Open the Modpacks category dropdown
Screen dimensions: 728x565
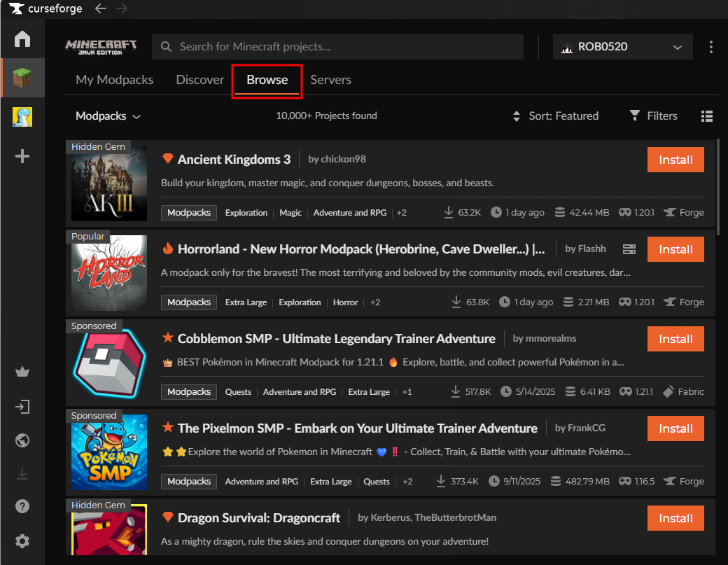[x=108, y=116]
